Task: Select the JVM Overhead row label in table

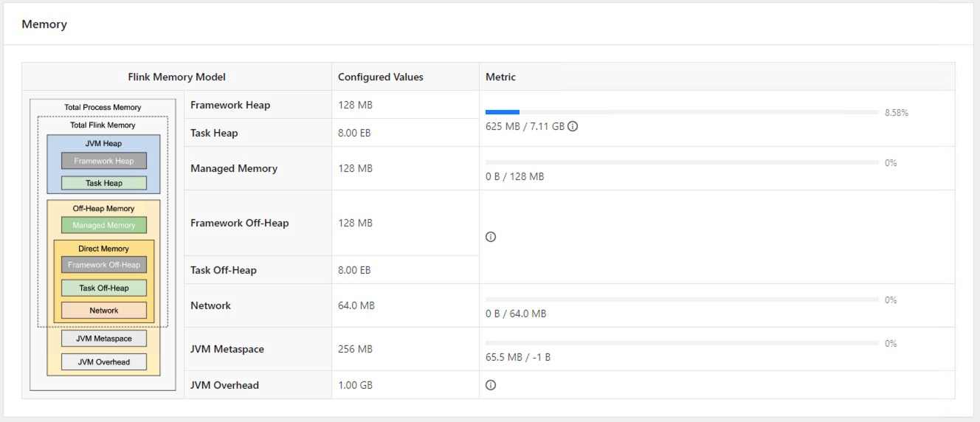Action: (x=224, y=385)
